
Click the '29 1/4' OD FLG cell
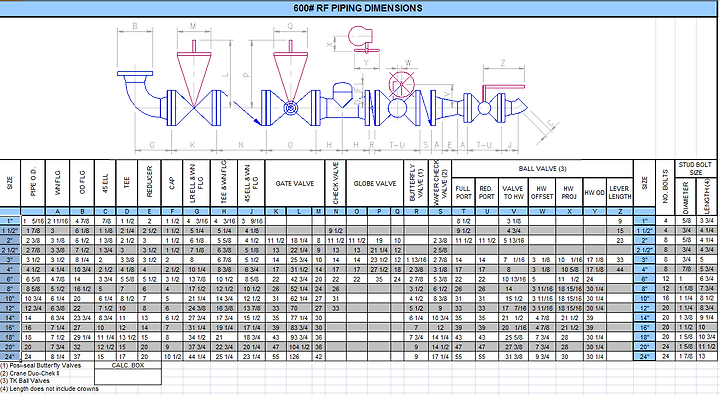(82, 337)
